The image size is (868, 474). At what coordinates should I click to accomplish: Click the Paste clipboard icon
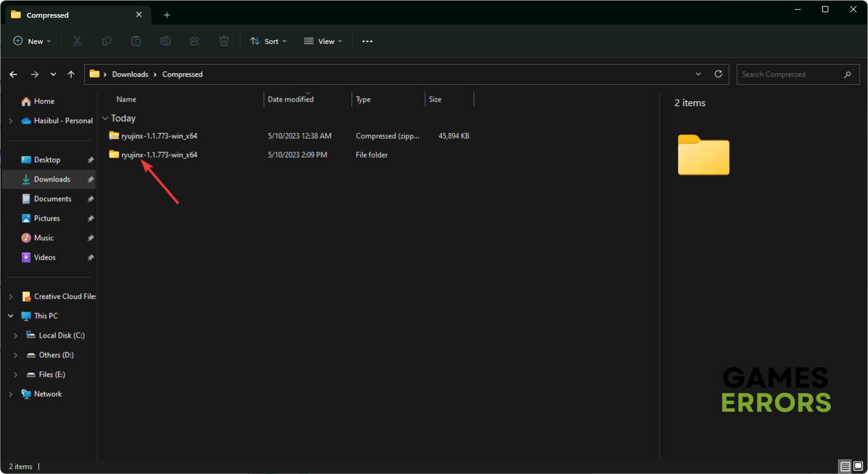136,41
